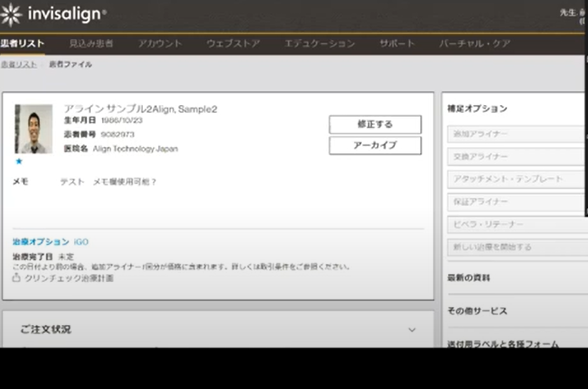Open the patient profile photo thumbnail

[x=35, y=130]
